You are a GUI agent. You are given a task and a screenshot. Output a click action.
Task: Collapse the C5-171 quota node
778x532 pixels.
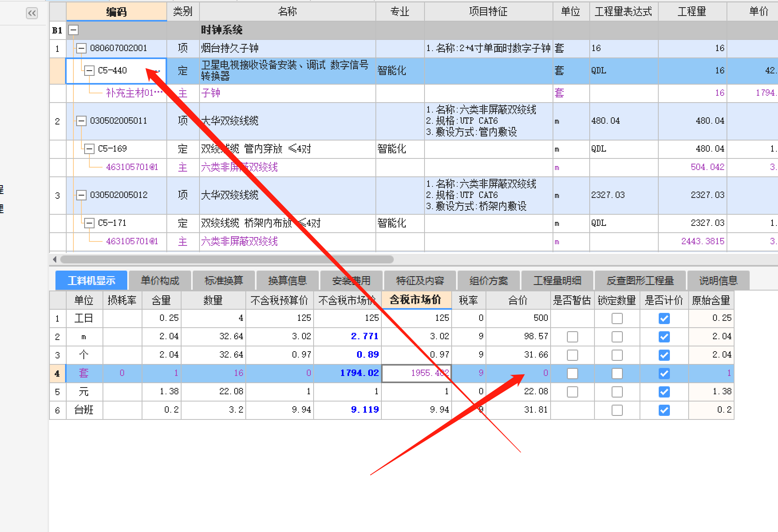click(89, 223)
